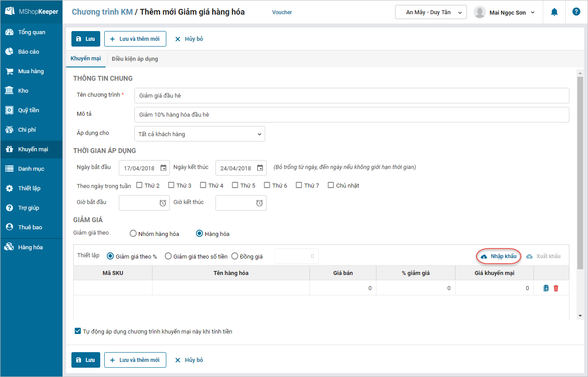
Task: Click the end time clock icon
Action: coord(259,203)
